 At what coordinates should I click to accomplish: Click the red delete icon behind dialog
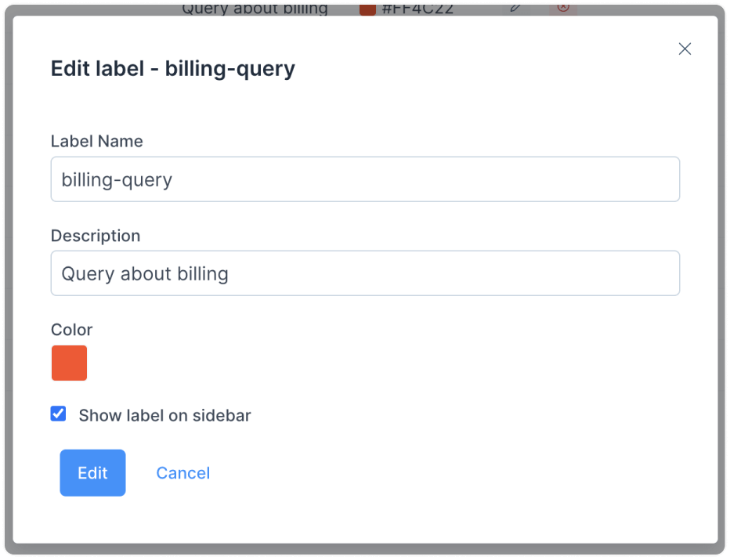563,8
